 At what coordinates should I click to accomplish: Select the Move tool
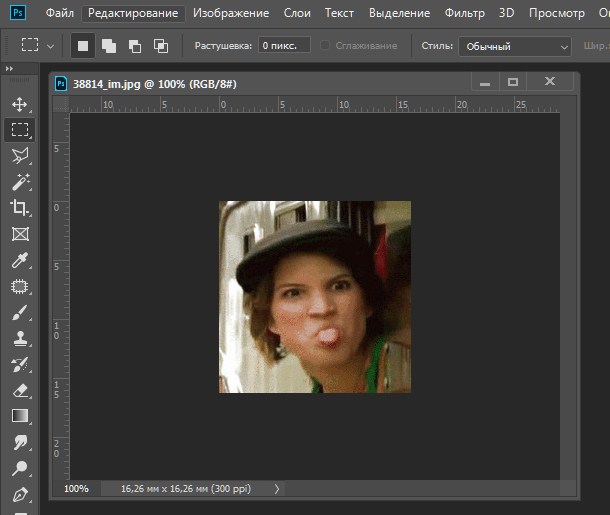coord(19,104)
